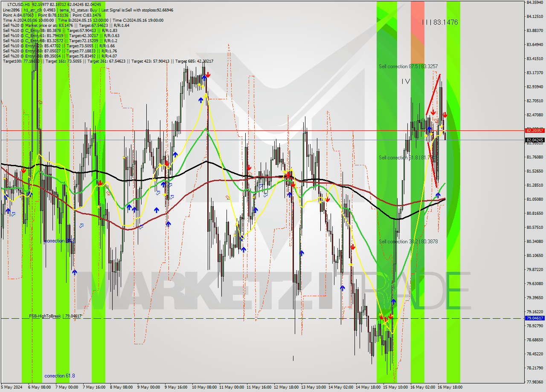
Task: Click 79.63080 on the price axis
Action: point(535,284)
